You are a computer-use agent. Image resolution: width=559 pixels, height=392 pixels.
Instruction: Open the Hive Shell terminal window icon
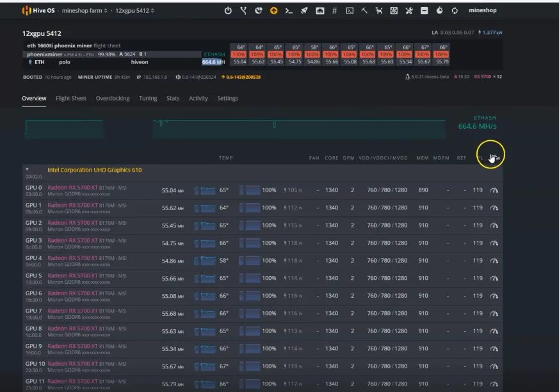pyautogui.click(x=350, y=11)
